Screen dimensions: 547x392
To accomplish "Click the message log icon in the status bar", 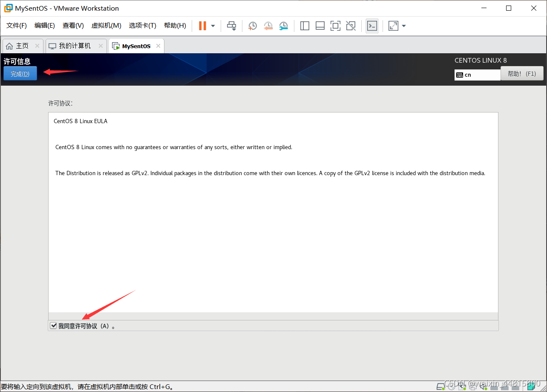I will click(531, 386).
